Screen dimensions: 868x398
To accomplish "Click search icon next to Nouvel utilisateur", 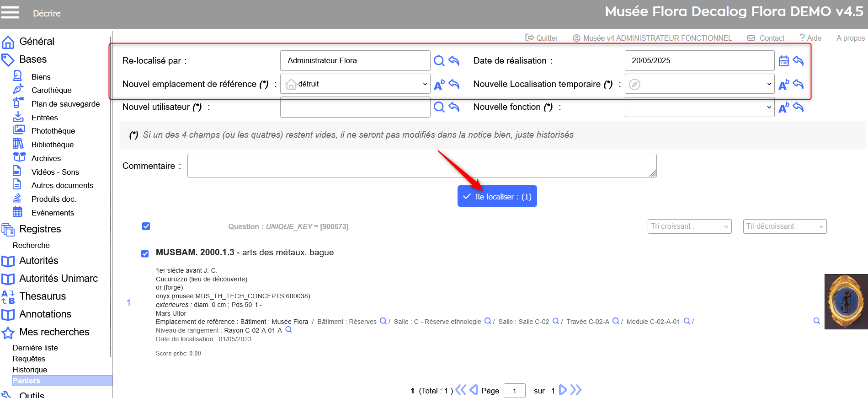I will (439, 107).
